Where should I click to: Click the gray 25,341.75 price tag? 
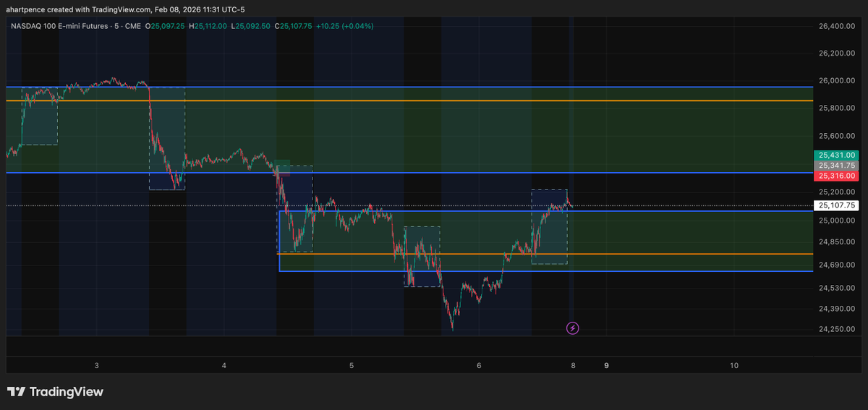837,166
